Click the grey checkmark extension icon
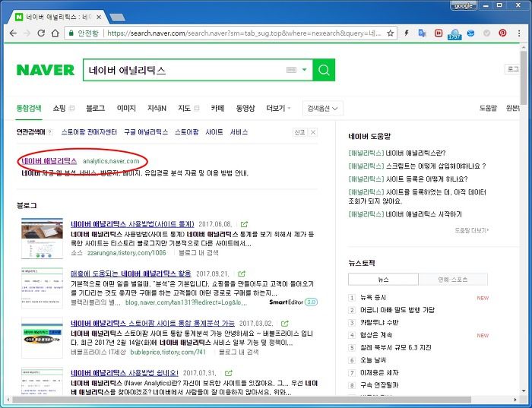 pyautogui.click(x=486, y=33)
